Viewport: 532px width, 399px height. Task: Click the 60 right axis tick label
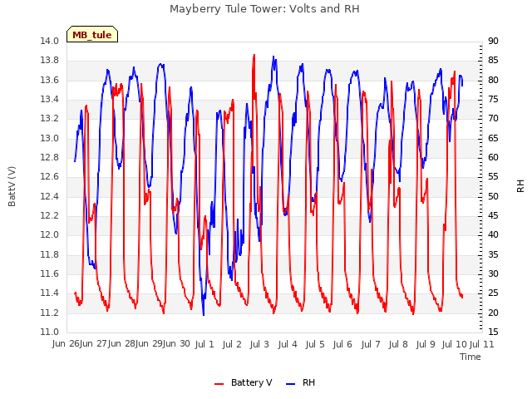click(493, 158)
